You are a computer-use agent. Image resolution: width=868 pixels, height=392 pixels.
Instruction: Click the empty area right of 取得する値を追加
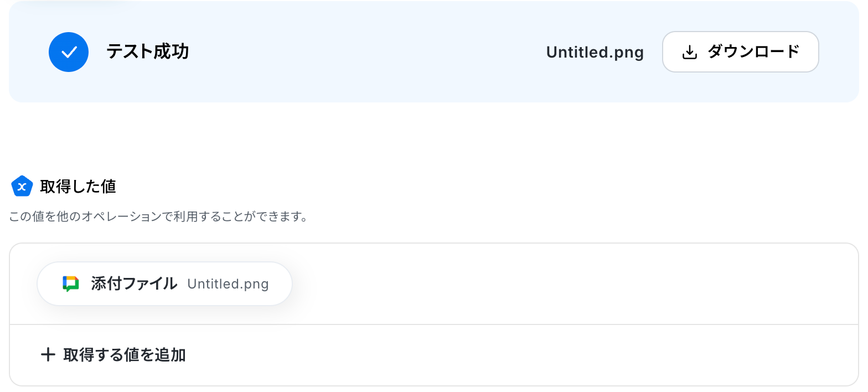click(498, 355)
